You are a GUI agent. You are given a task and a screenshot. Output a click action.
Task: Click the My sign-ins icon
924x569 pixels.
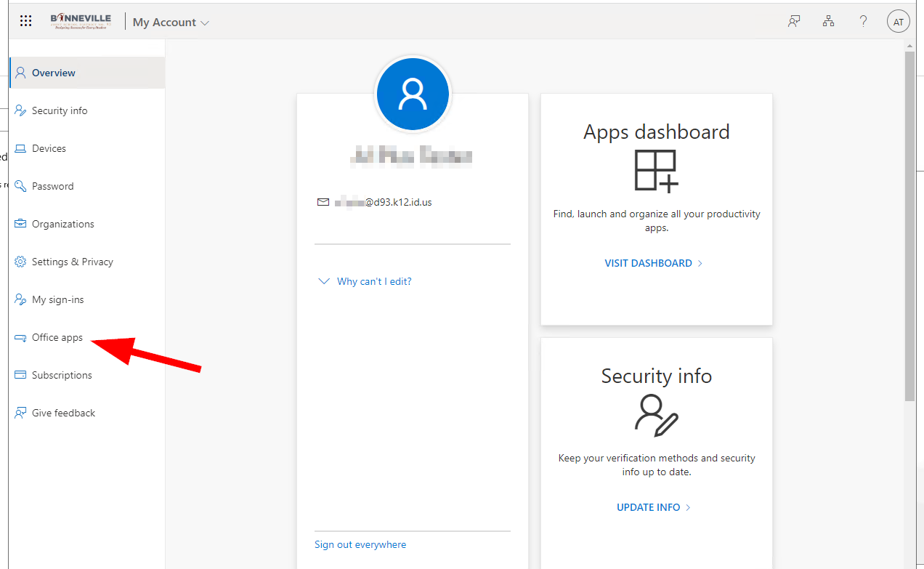20,299
